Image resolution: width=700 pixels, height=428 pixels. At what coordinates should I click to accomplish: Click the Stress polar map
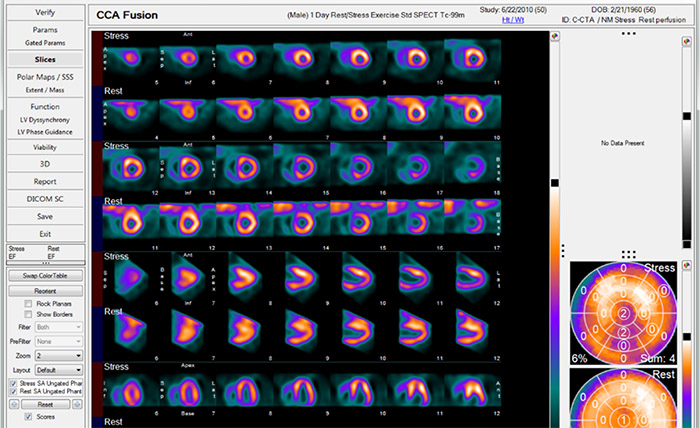(623, 313)
